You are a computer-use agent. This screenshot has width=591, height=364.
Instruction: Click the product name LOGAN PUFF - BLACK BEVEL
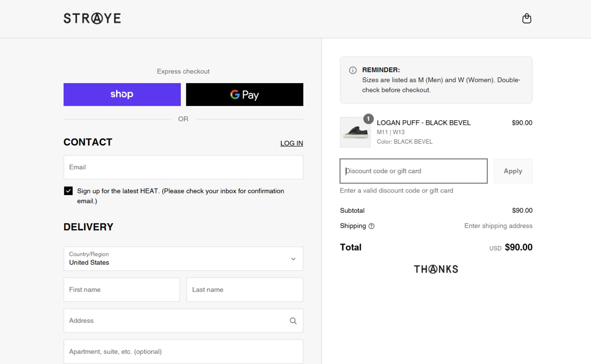[x=424, y=123]
